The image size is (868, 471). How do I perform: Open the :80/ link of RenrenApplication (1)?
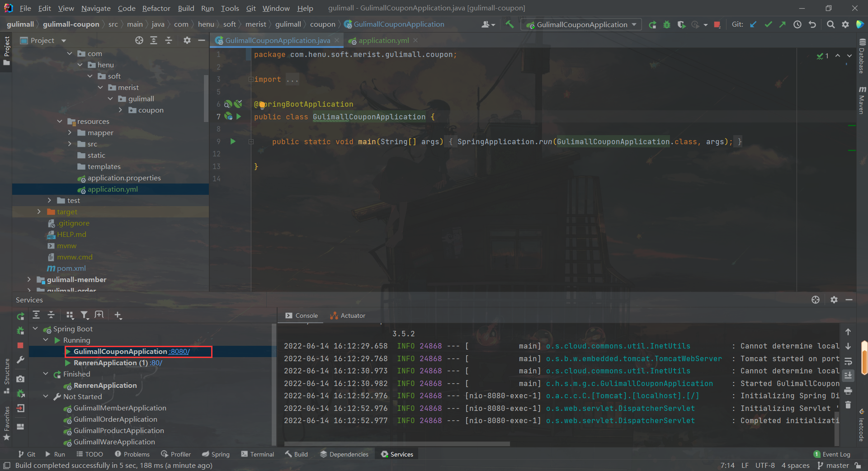tap(156, 363)
